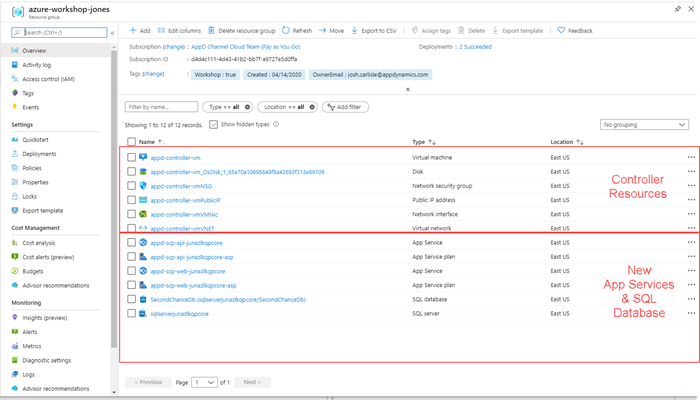
Task: Click the Add plus icon in toolbar
Action: [133, 30]
